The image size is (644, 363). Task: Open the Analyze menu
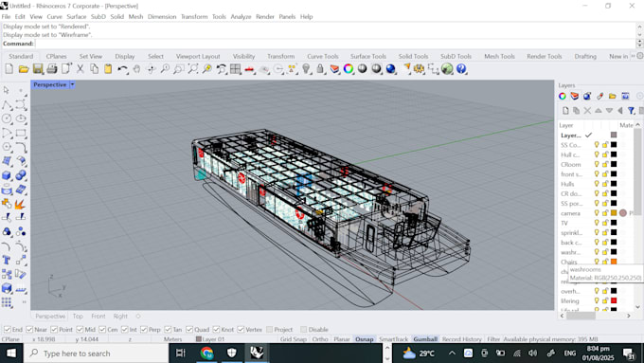[241, 16]
